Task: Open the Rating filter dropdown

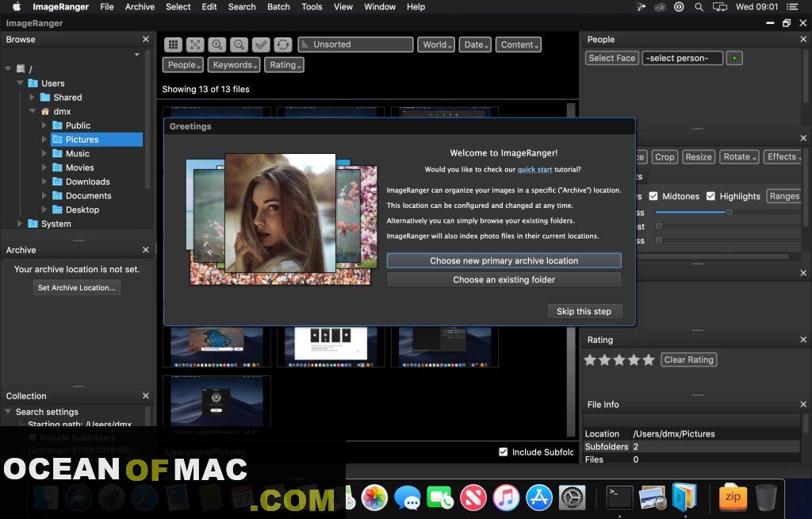Action: [285, 65]
